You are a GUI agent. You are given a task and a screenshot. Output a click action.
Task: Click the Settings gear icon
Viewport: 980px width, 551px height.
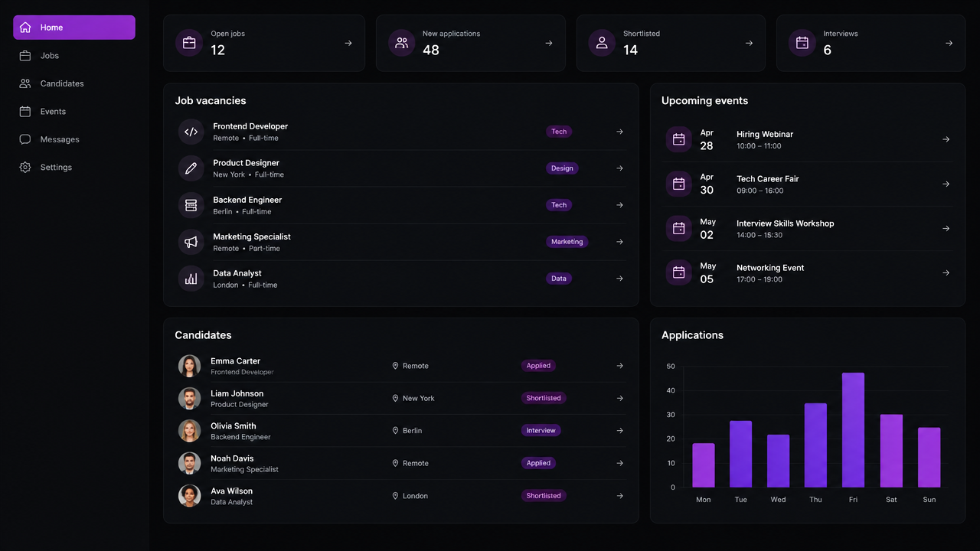(x=25, y=167)
